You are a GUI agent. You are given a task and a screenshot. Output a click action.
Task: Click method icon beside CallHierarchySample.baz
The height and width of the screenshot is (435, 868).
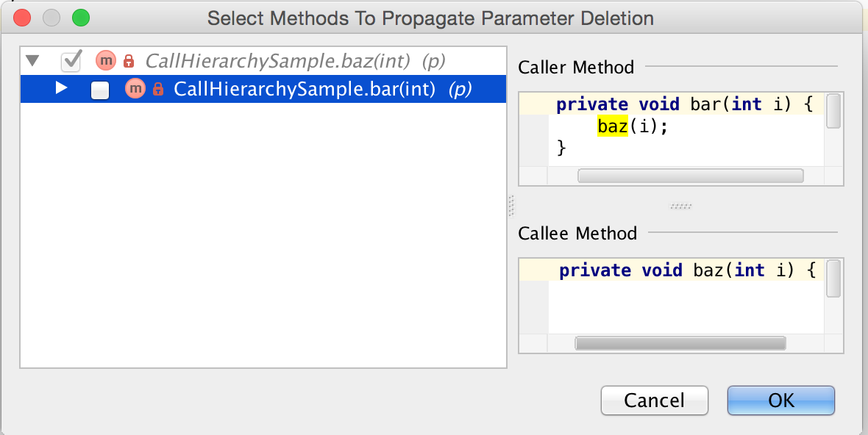107,60
